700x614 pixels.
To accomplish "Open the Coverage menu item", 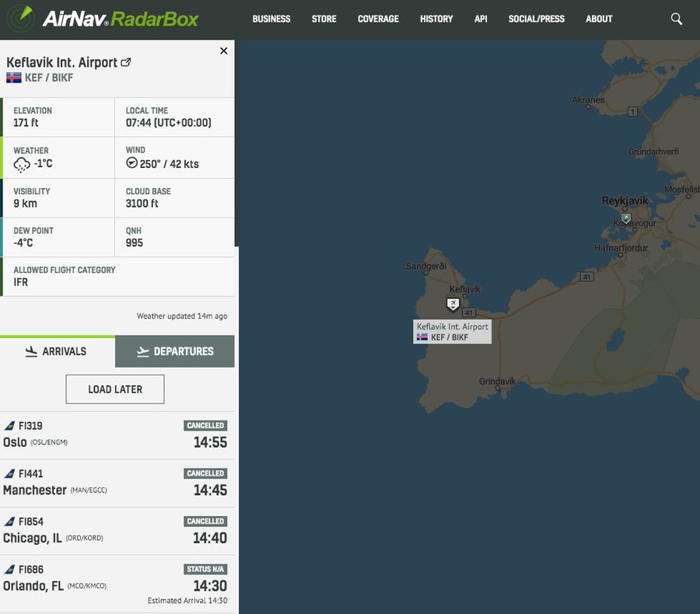I will tap(378, 19).
